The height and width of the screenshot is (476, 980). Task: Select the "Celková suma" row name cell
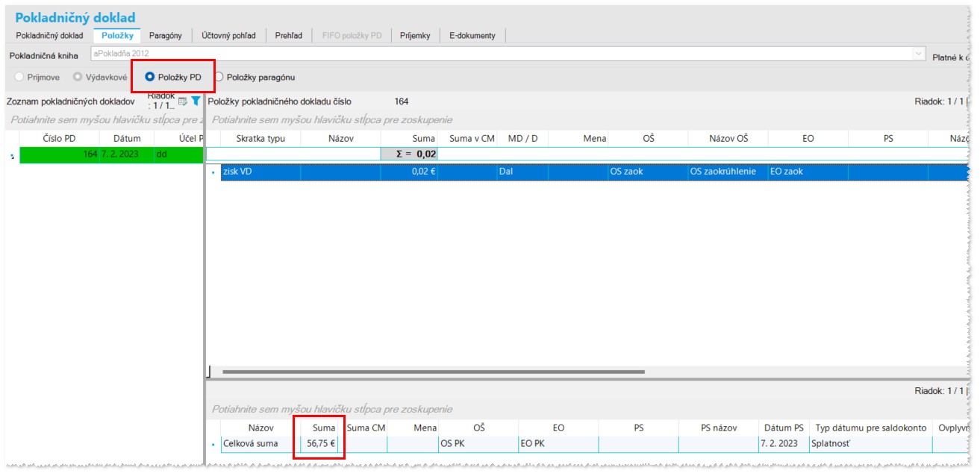tap(261, 443)
